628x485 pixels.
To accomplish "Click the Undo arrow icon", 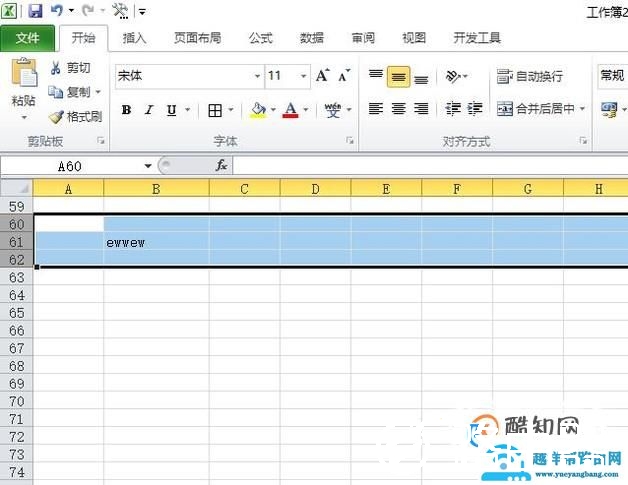I will tap(56, 10).
